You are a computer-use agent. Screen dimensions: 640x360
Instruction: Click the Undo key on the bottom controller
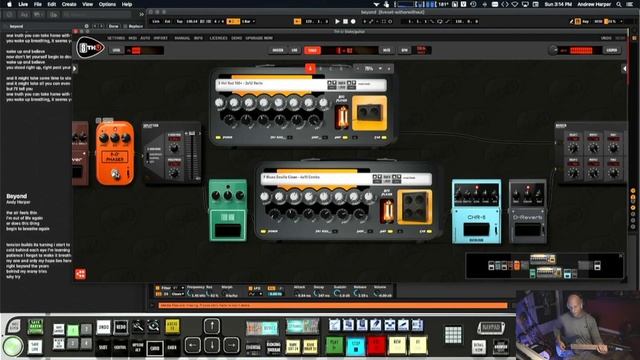click(x=104, y=327)
